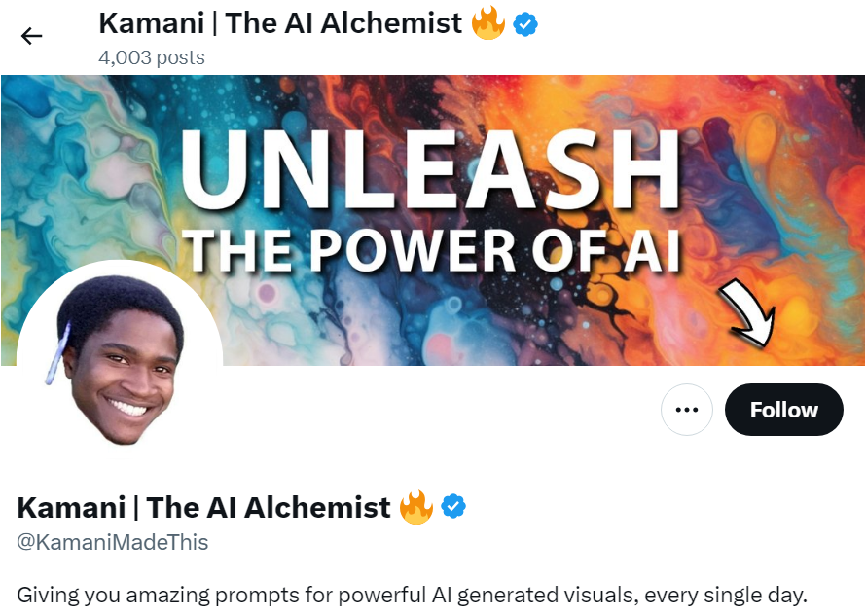The width and height of the screenshot is (866, 616).
Task: Click 'THE POWER OF AI' banner text
Action: click(x=432, y=251)
